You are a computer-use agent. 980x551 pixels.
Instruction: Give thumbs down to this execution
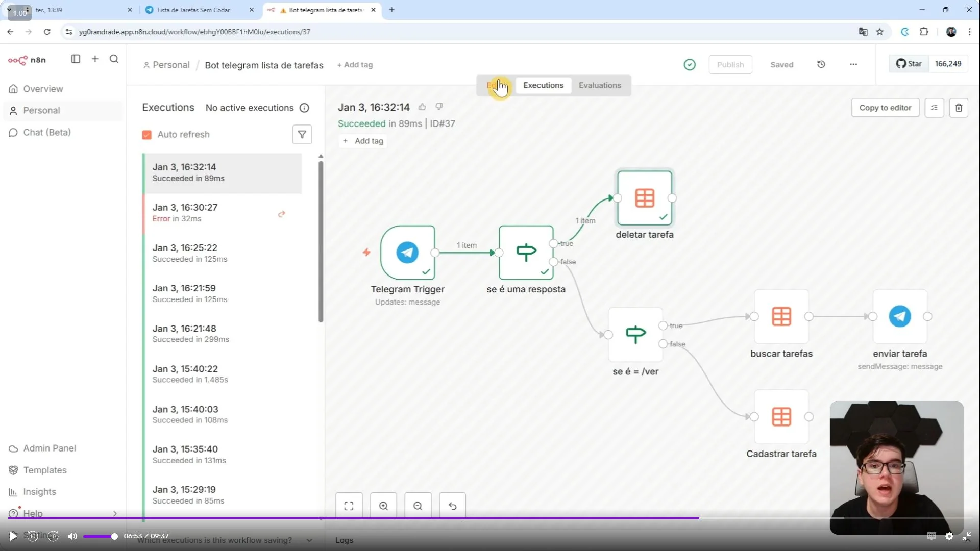[x=439, y=107]
